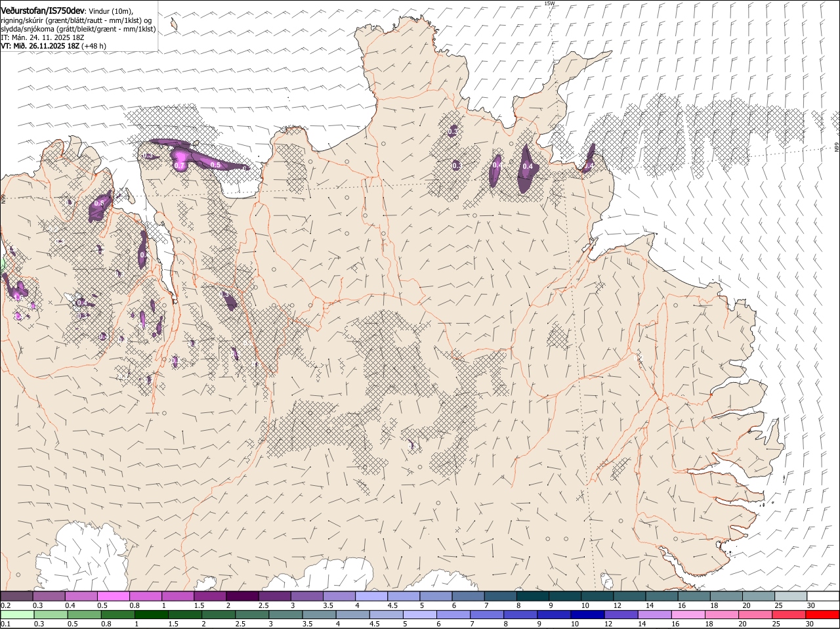Select upper legend lavender swatch between 4 and 4.5

[371, 596]
